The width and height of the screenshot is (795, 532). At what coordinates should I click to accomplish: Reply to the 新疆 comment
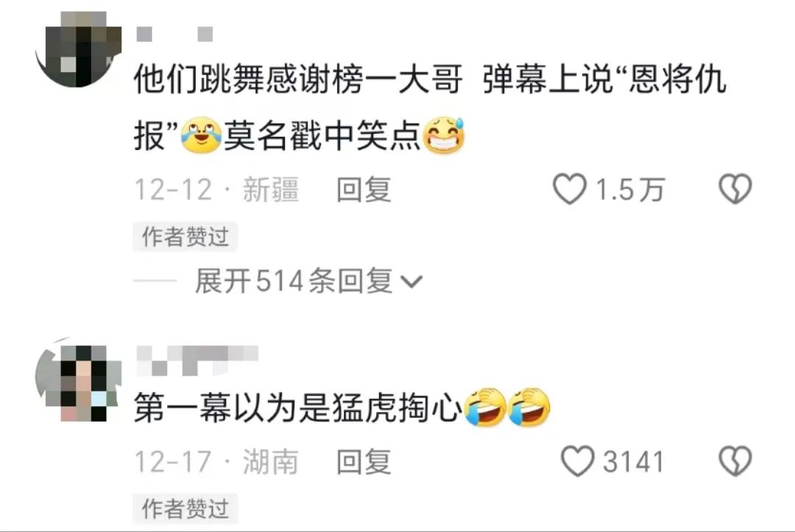click(x=364, y=190)
